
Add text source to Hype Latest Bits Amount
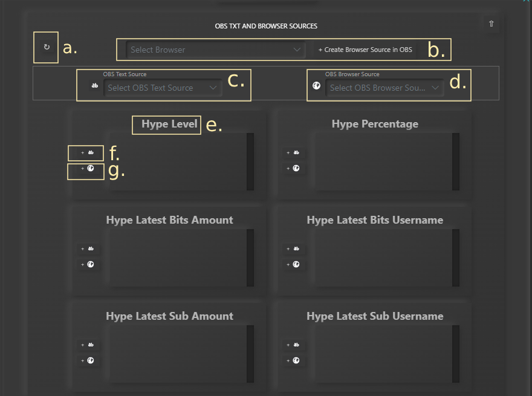[x=88, y=248]
